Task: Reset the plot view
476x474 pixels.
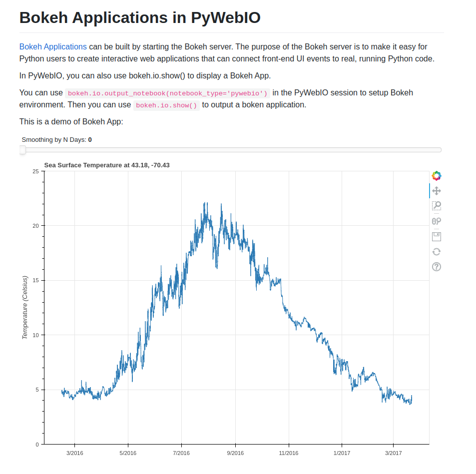Action: (x=436, y=251)
